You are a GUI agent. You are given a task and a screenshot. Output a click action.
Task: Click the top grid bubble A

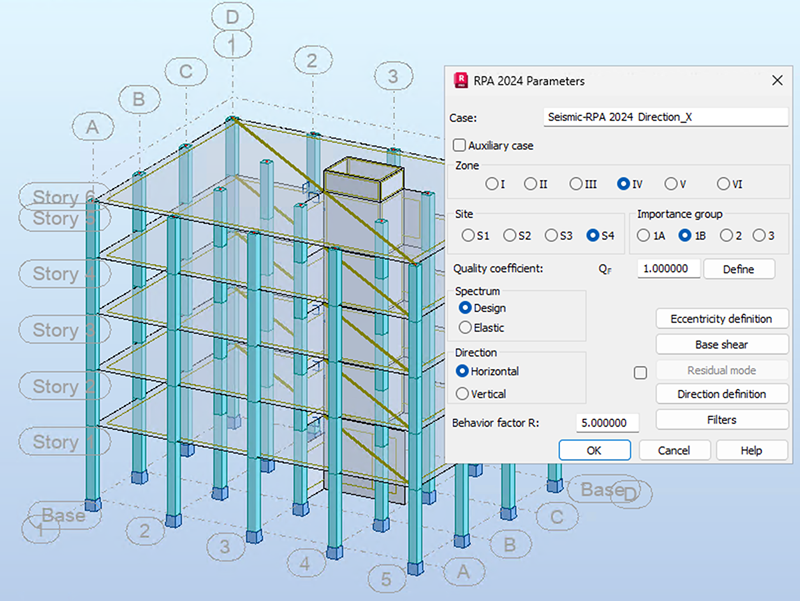(93, 127)
